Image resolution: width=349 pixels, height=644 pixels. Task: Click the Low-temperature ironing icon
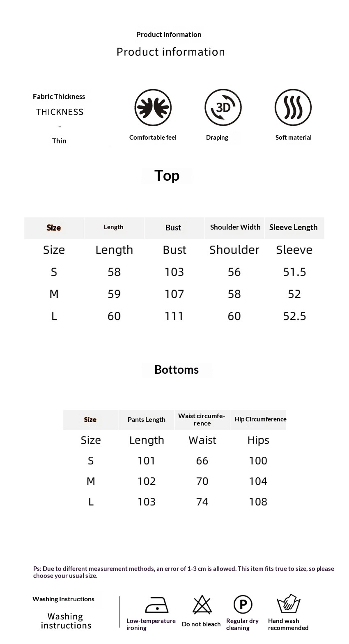(157, 605)
